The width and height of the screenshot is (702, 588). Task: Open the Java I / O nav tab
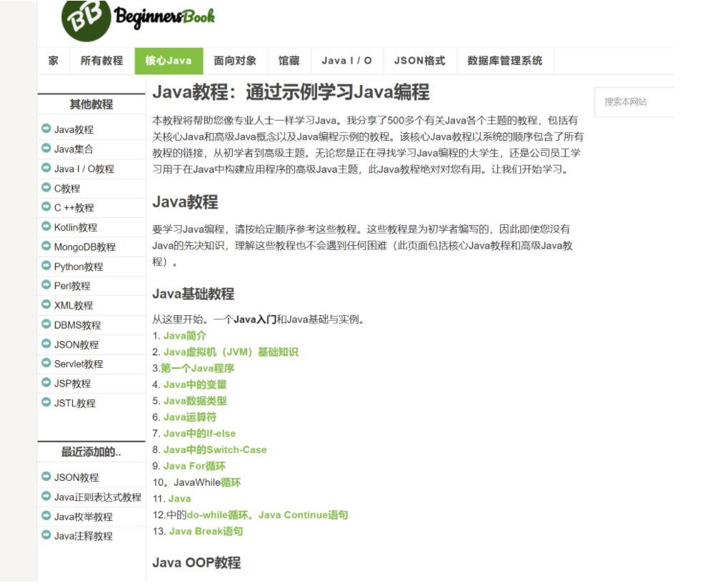pyautogui.click(x=347, y=61)
